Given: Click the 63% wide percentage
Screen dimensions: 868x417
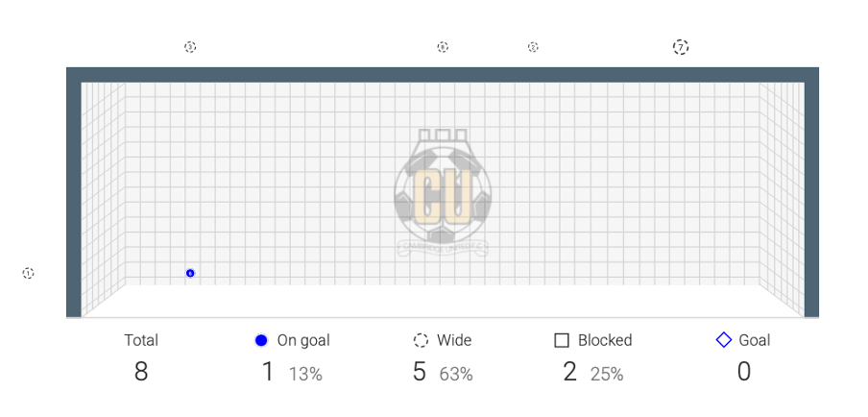Looking at the screenshot, I should pos(456,374).
